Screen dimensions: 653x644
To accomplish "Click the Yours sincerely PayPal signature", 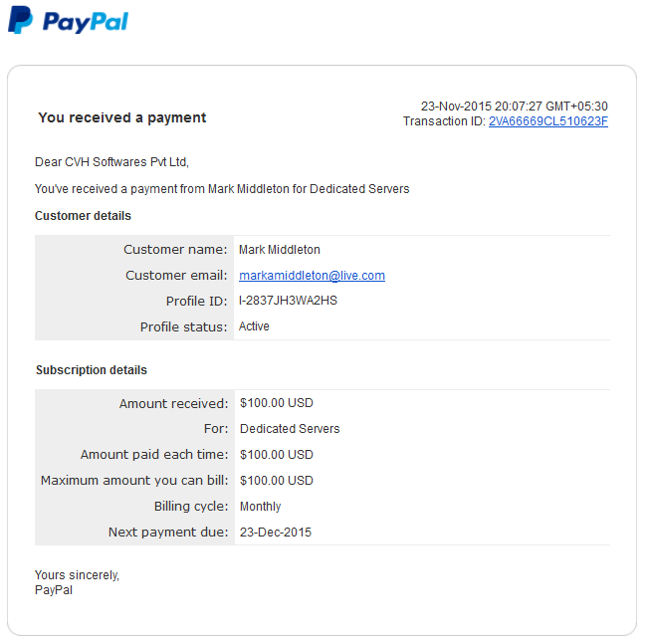I will 77,582.
